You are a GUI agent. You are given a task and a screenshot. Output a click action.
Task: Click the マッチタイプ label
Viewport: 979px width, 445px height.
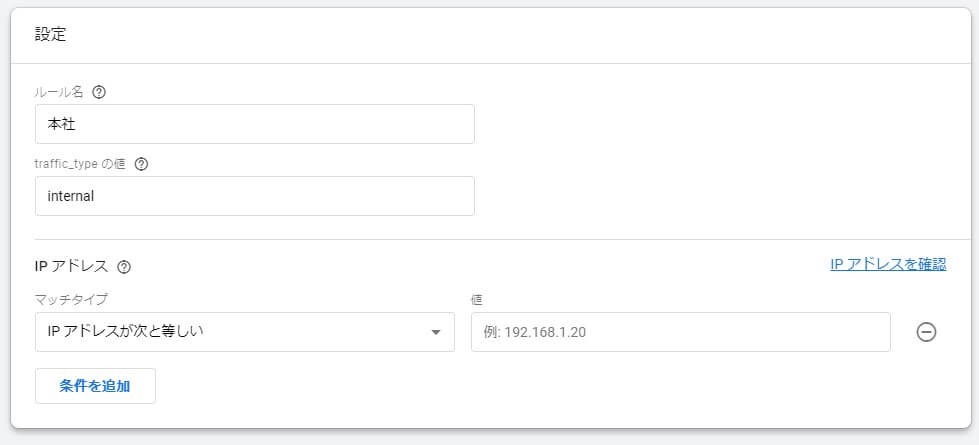coord(71,300)
